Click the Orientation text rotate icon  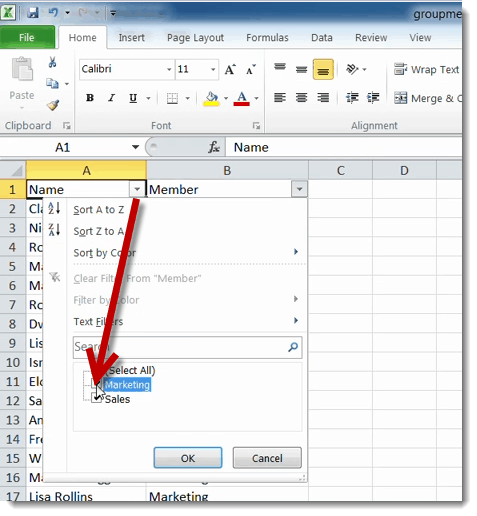point(352,69)
